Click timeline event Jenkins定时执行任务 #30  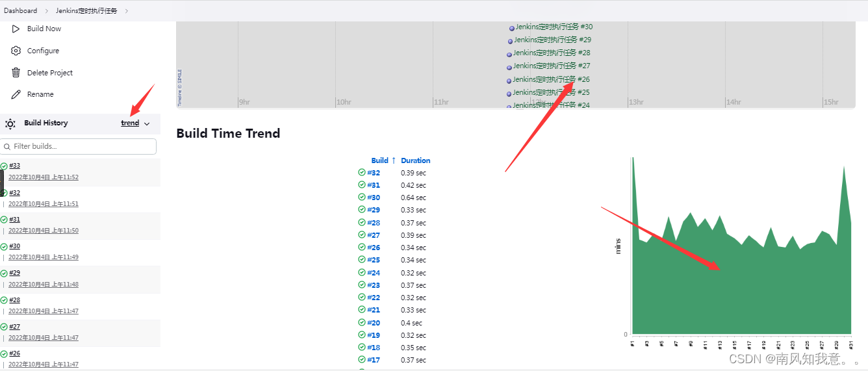[554, 27]
